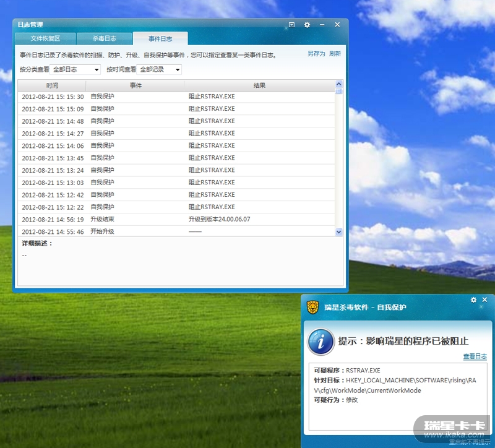Sort by the 时间 column header
Image resolution: width=495 pixels, height=448 pixels.
(52, 85)
